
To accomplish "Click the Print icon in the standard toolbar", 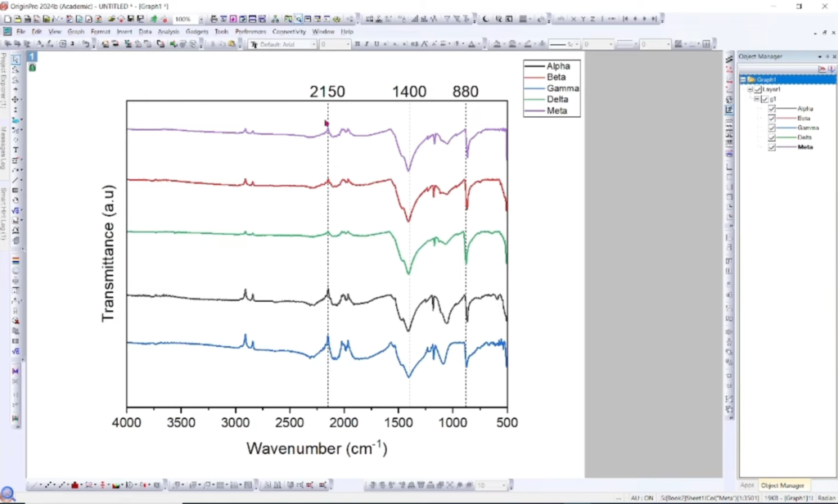I will coord(214,19).
